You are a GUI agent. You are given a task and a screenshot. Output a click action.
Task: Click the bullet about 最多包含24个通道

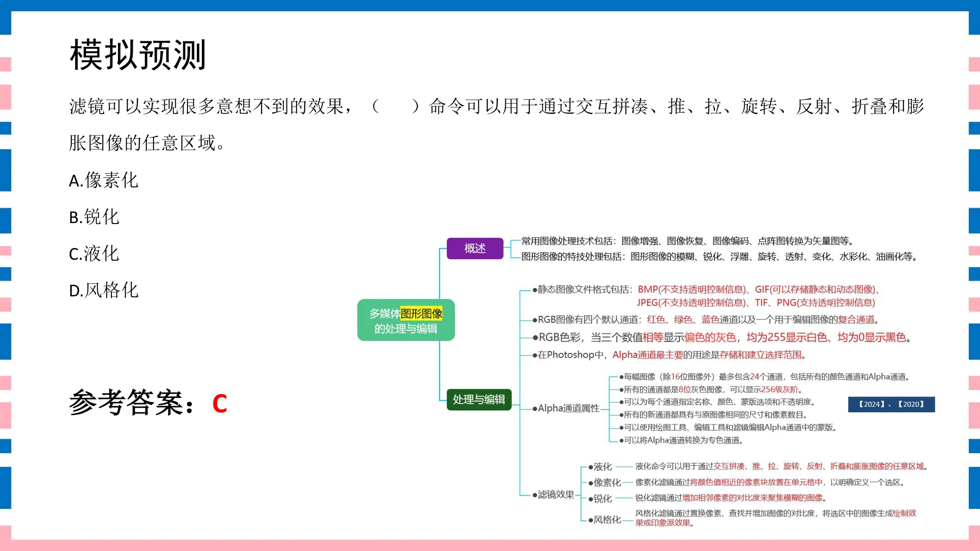point(765,377)
